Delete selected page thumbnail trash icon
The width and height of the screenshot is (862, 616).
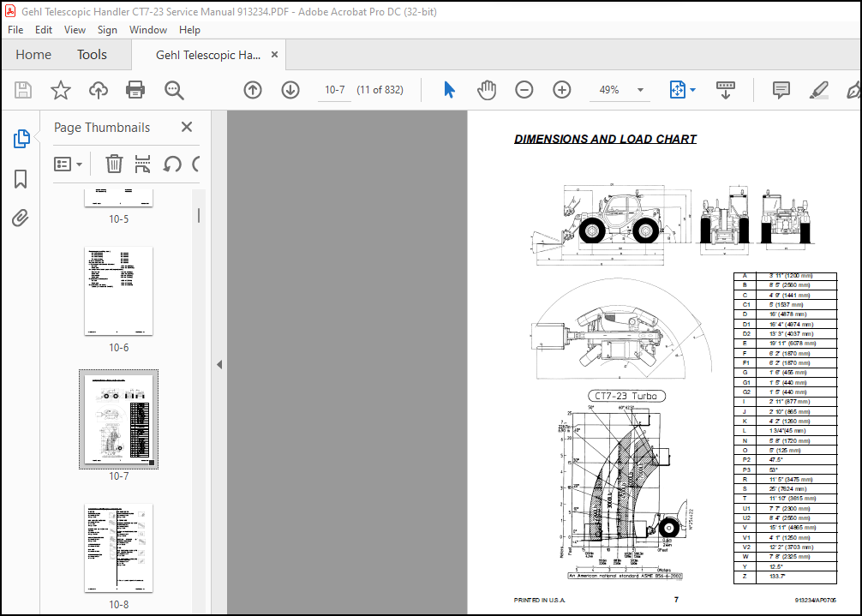coord(114,164)
